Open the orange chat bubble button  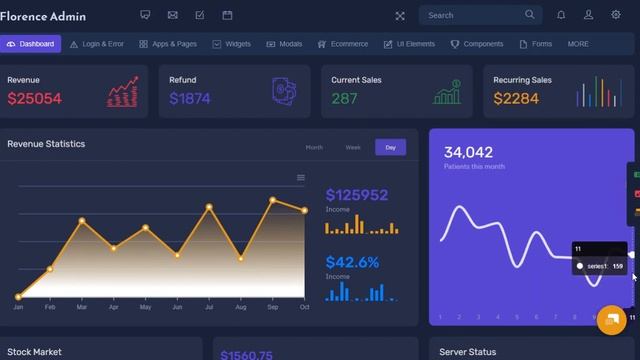point(611,320)
